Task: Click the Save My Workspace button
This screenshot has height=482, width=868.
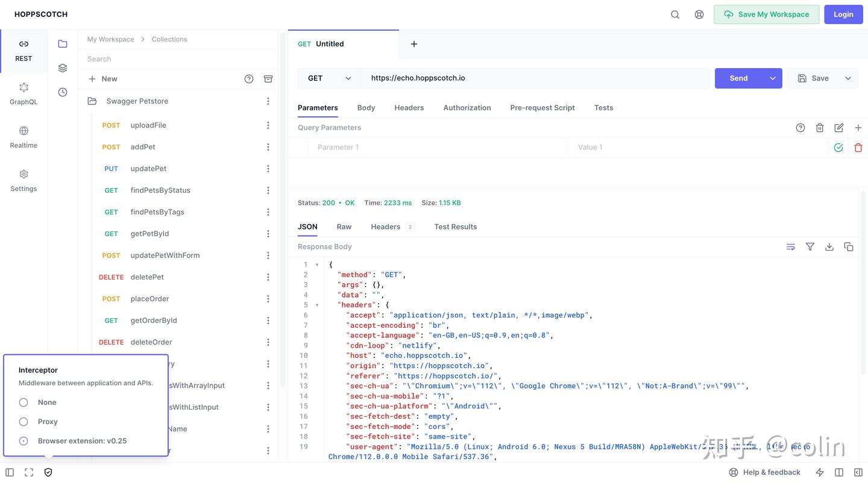Action: pos(766,14)
